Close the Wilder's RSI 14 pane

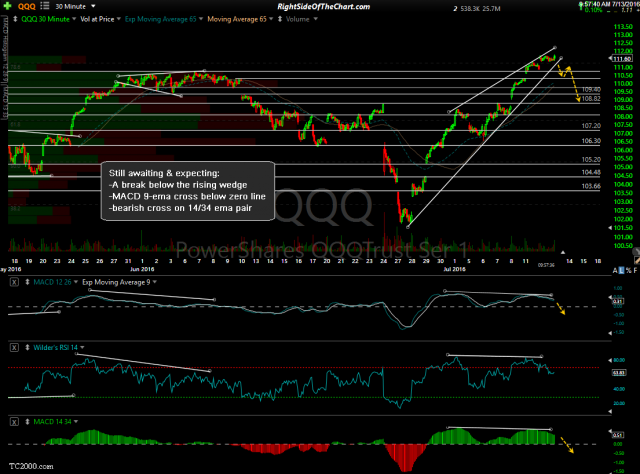coord(14,347)
